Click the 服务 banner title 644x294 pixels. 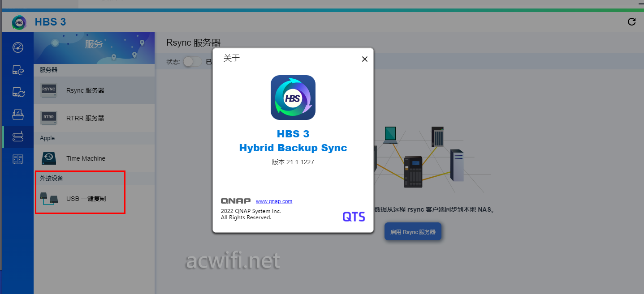pos(94,44)
